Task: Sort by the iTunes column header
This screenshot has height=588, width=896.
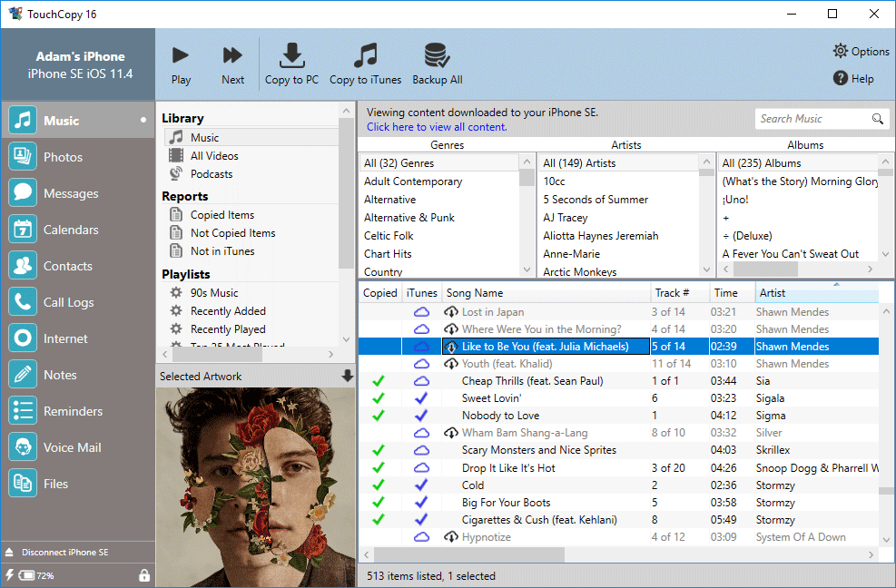Action: click(x=422, y=292)
